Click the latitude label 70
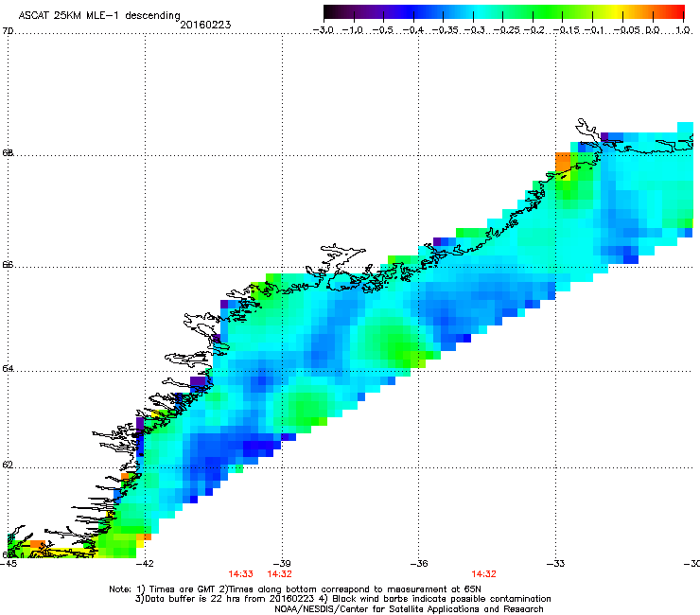The image size is (700, 615). tap(8, 31)
